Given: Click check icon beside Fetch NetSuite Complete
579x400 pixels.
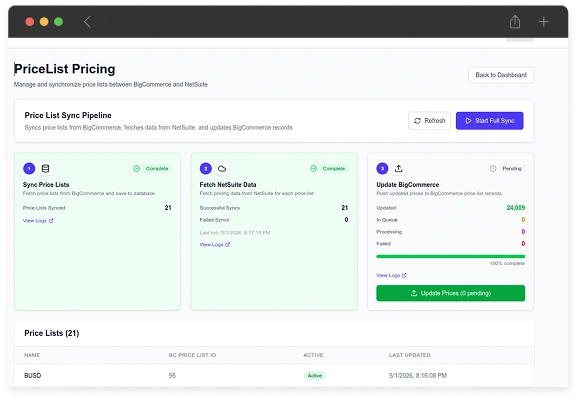Looking at the screenshot, I should [x=314, y=168].
